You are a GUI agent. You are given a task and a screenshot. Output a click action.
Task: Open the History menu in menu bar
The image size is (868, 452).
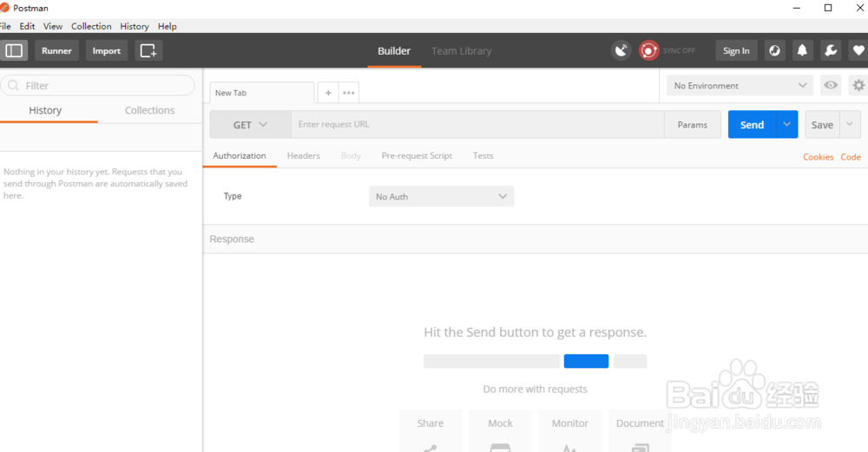click(135, 26)
